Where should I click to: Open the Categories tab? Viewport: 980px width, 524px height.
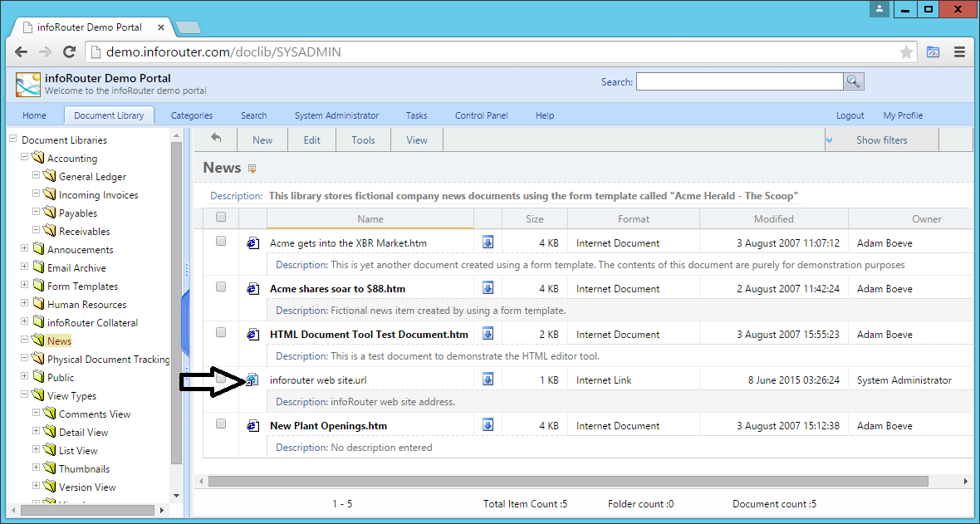pyautogui.click(x=192, y=115)
